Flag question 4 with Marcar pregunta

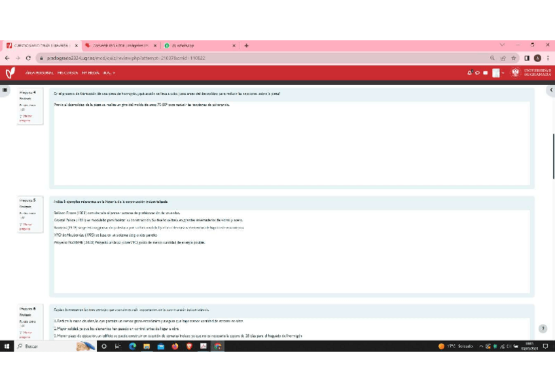pos(26,118)
